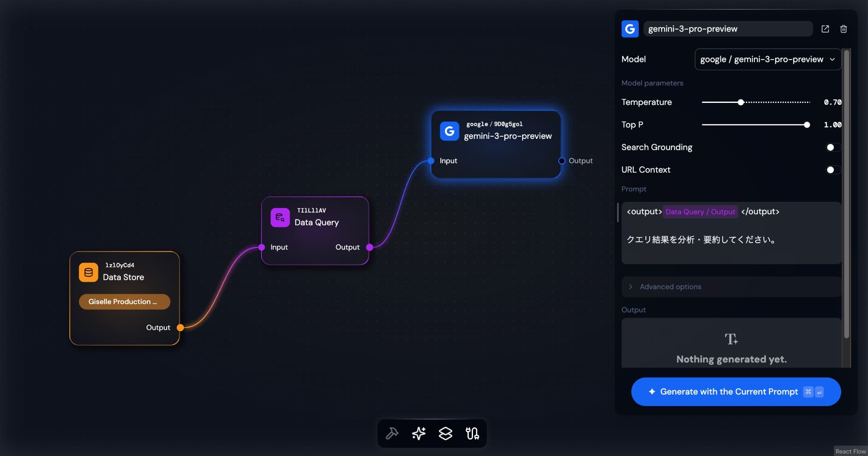The height and width of the screenshot is (456, 868).
Task: Click the Google icon on gemini node
Action: tap(449, 131)
